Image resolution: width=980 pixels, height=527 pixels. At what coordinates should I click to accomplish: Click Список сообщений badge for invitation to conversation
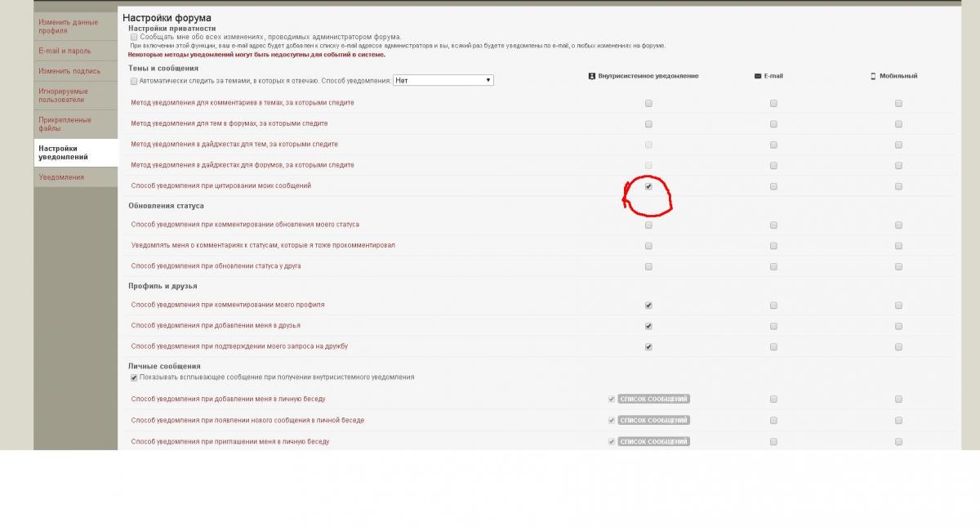pos(653,441)
